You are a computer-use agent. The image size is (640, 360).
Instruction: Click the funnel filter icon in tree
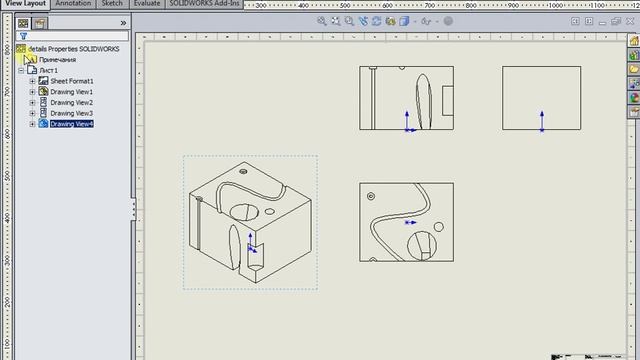click(x=23, y=36)
